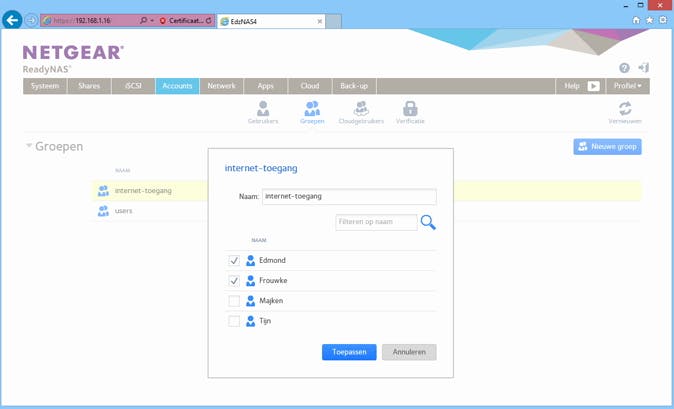
Task: Check the Tijn checkbox
Action: pos(234,321)
